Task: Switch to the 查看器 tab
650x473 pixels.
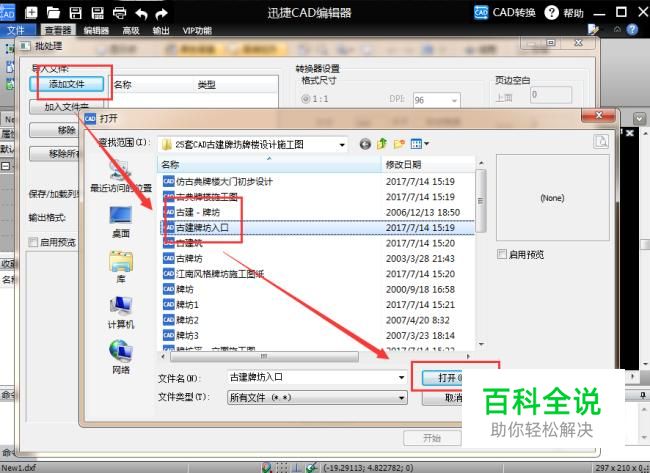Action: [x=58, y=30]
